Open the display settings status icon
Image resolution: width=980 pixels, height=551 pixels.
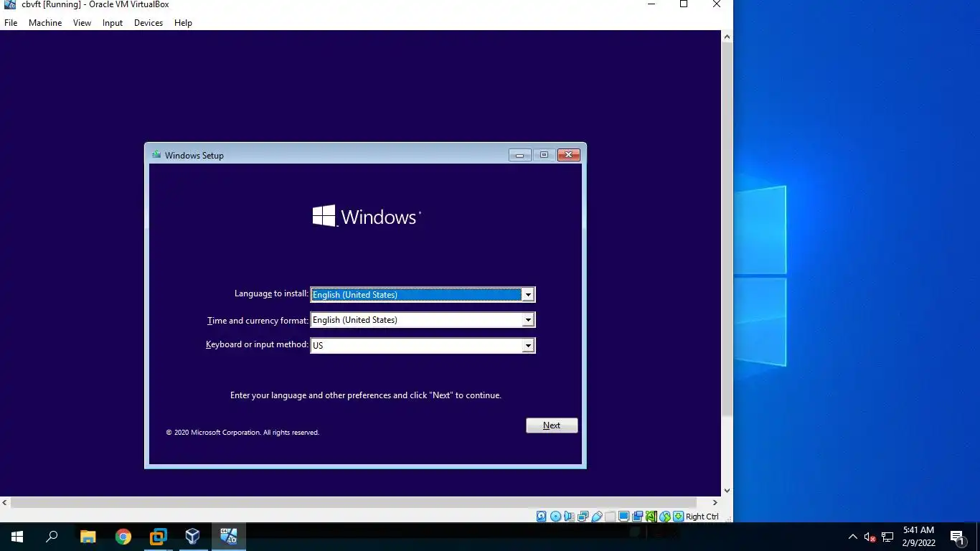(623, 517)
